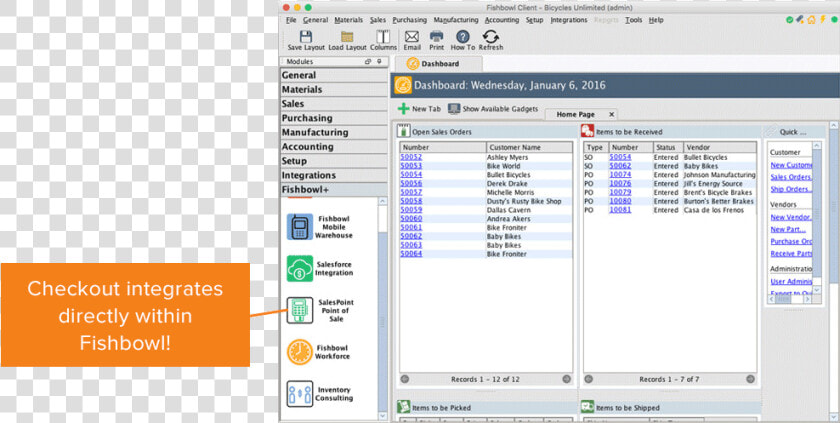Click the Save Layout toolbar icon
This screenshot has width=840, height=423.
306,36
